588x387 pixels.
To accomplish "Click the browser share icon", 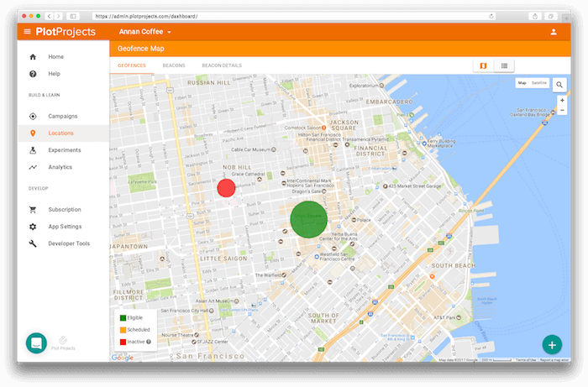I will [x=535, y=16].
